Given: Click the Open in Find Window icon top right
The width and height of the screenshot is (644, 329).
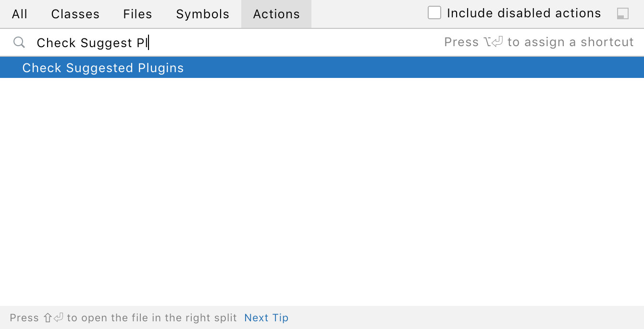Looking at the screenshot, I should tap(622, 13).
